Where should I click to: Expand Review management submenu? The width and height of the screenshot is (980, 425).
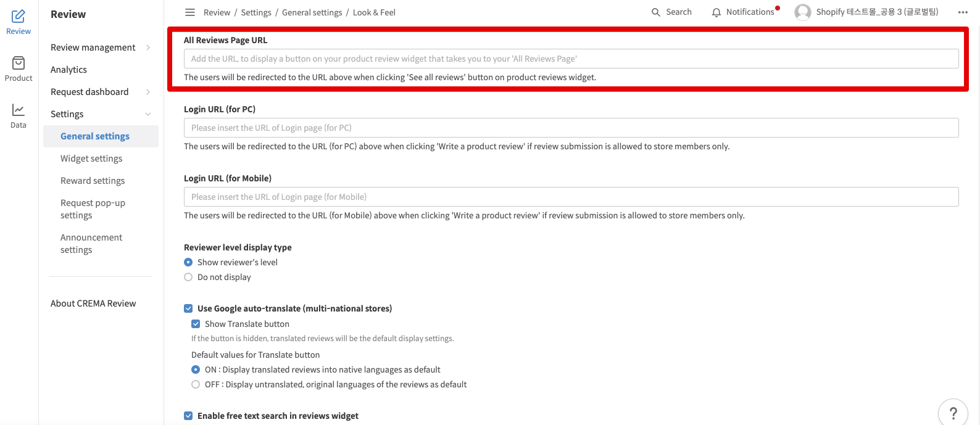click(148, 47)
